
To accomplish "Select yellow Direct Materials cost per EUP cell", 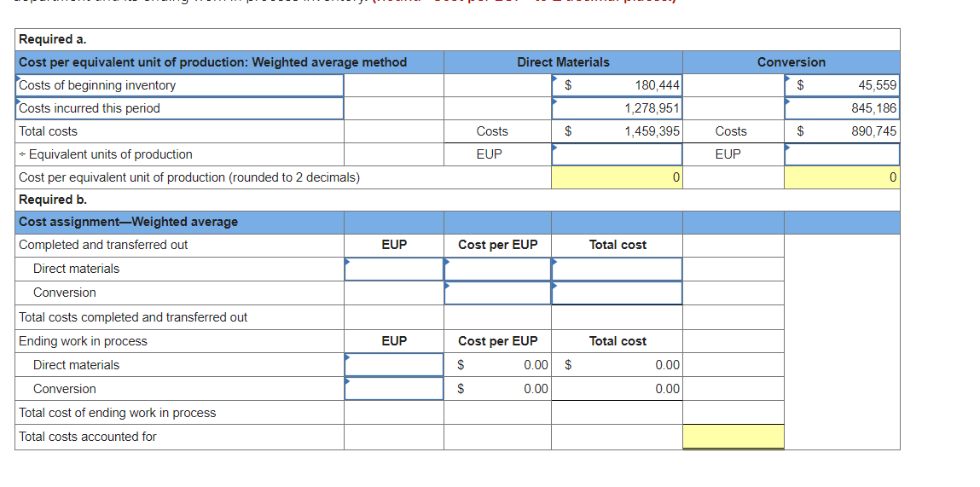I will tap(617, 177).
